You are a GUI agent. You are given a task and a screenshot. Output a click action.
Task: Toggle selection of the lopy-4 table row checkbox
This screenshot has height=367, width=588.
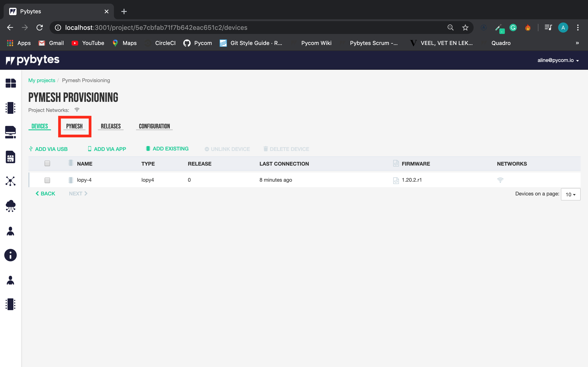[47, 180]
